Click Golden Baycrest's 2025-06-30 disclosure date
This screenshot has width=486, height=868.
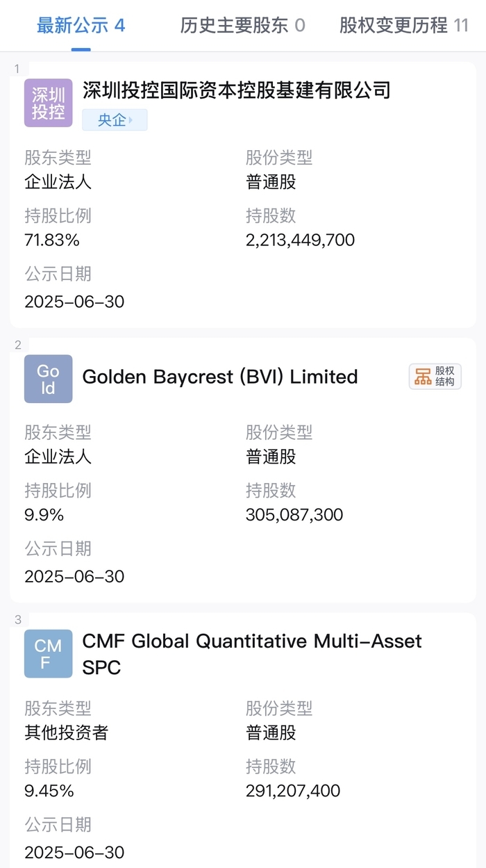coord(74,576)
